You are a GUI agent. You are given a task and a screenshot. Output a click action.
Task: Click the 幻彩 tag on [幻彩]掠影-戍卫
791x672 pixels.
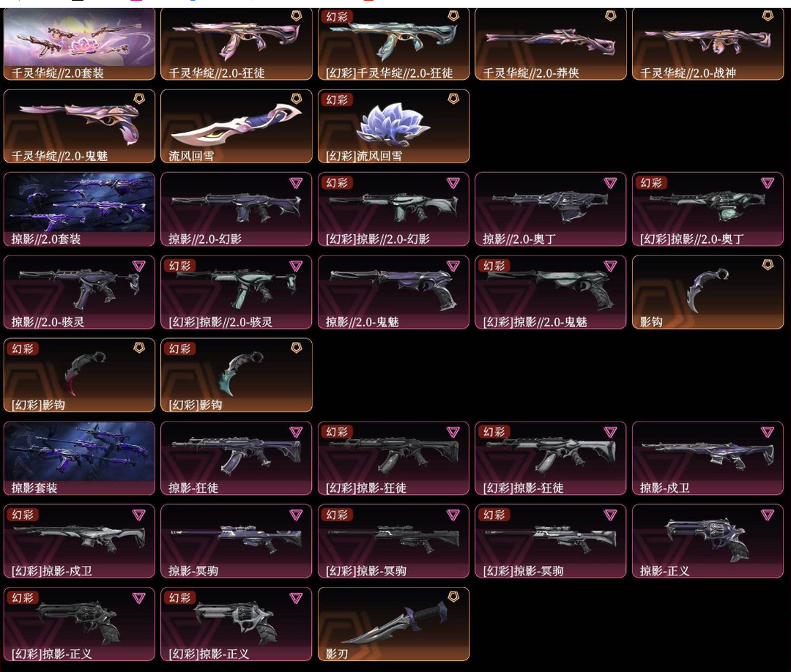(x=22, y=515)
